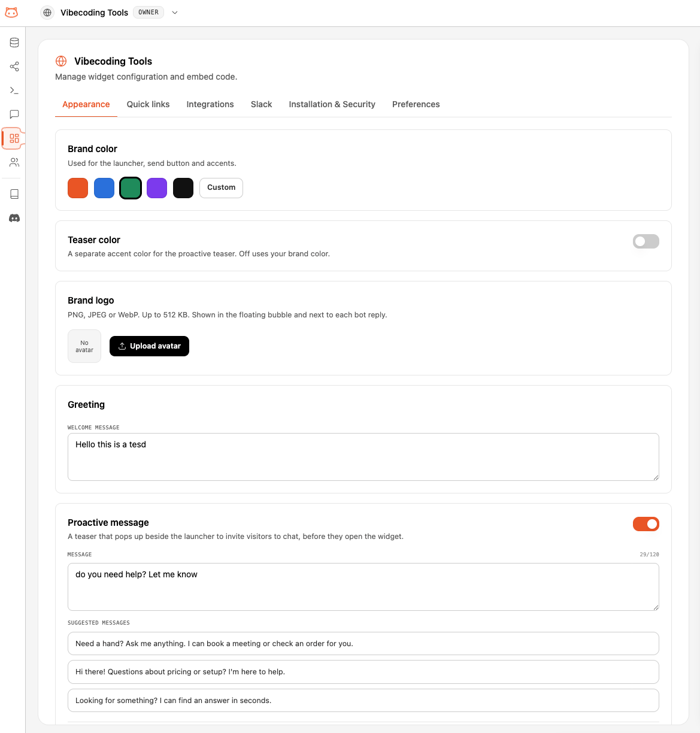The width and height of the screenshot is (700, 733).
Task: Click the Custom brand color button
Action: point(221,187)
